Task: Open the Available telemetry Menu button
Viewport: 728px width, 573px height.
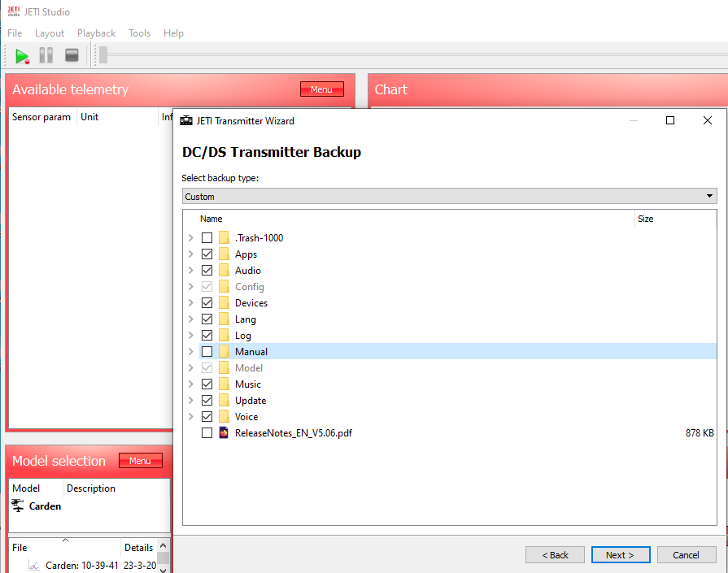Action: (322, 89)
